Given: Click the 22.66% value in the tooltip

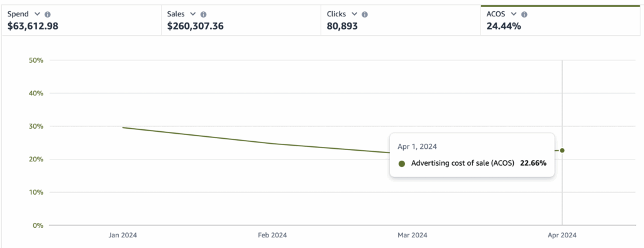Looking at the screenshot, I should pos(533,163).
